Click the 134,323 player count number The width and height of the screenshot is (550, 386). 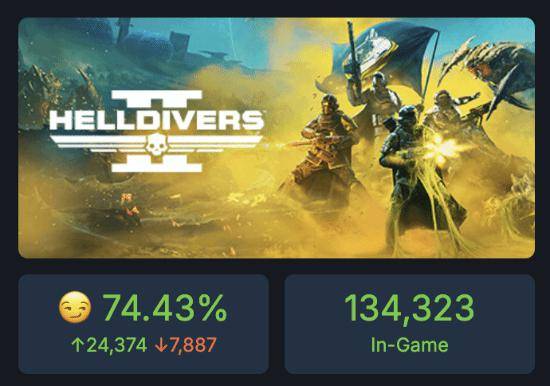(x=409, y=308)
